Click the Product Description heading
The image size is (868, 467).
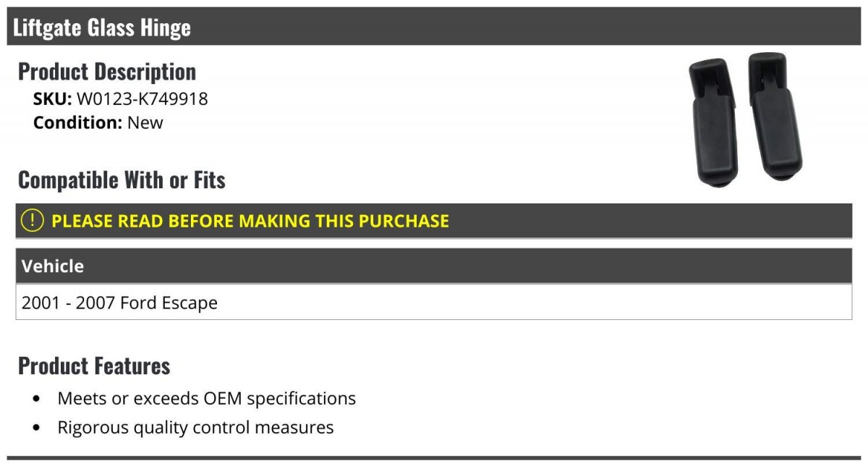coord(107,71)
